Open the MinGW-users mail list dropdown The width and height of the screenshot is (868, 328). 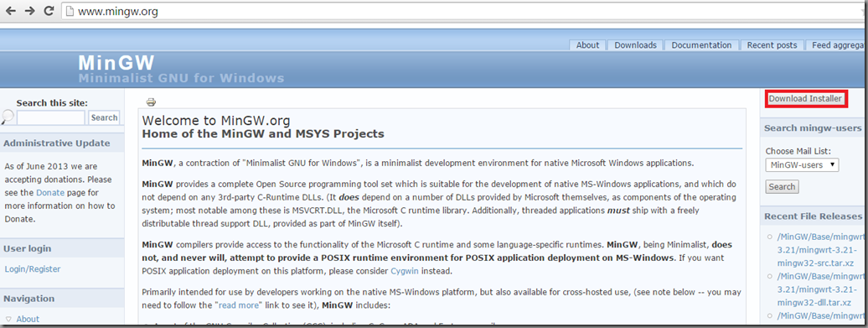[x=802, y=164]
